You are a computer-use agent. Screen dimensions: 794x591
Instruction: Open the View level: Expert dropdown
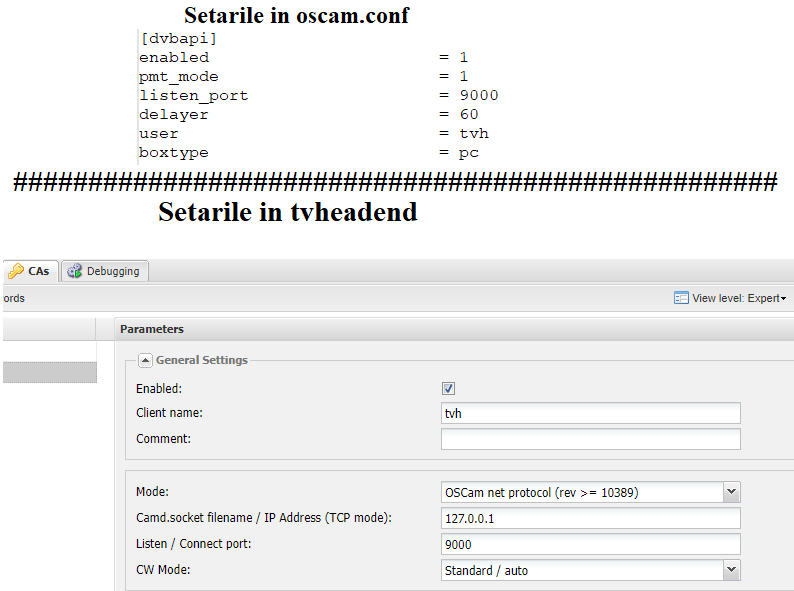pos(730,298)
